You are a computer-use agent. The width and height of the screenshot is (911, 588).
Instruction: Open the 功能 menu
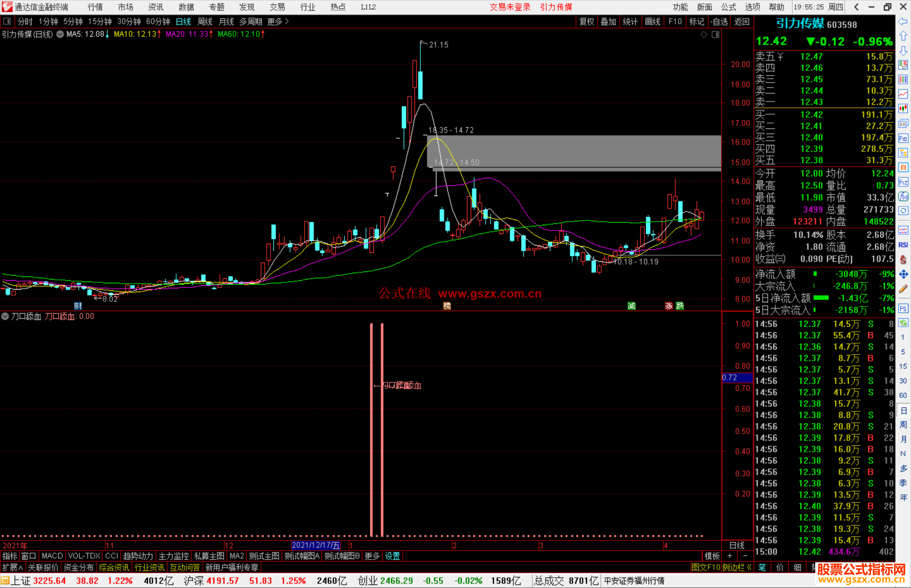click(680, 7)
